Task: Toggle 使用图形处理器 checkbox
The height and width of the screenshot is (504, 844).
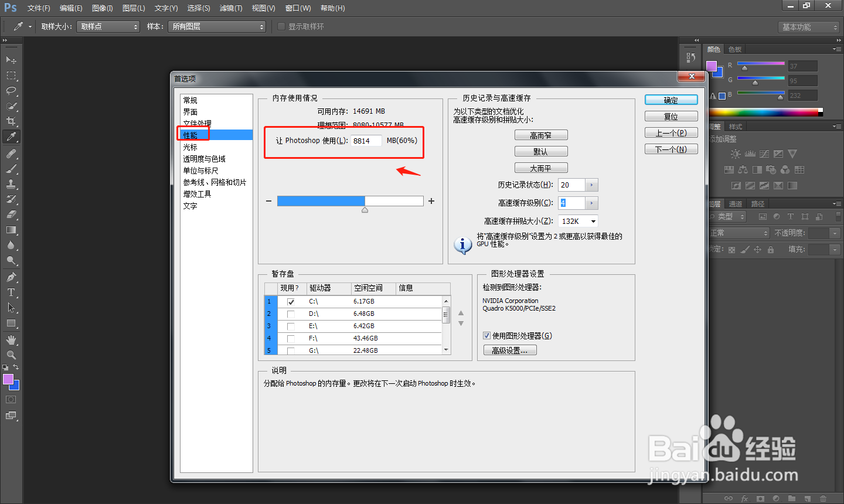Action: pyautogui.click(x=486, y=336)
